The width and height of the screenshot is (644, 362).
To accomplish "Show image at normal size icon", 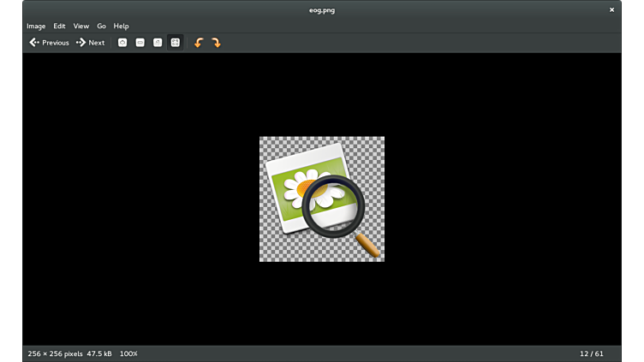I will click(x=158, y=43).
